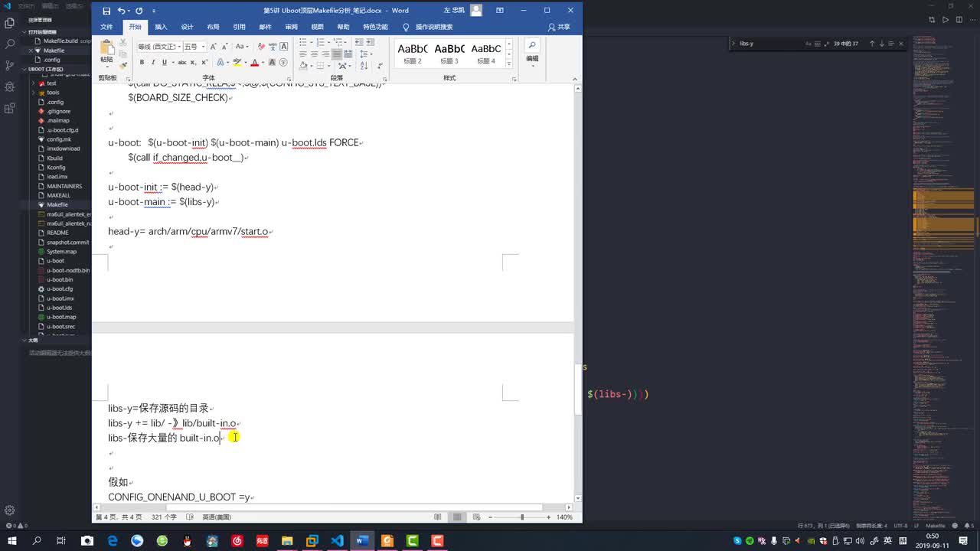Clear all formatting eraser icon
This screenshot has width=980, height=551.
(x=260, y=47)
